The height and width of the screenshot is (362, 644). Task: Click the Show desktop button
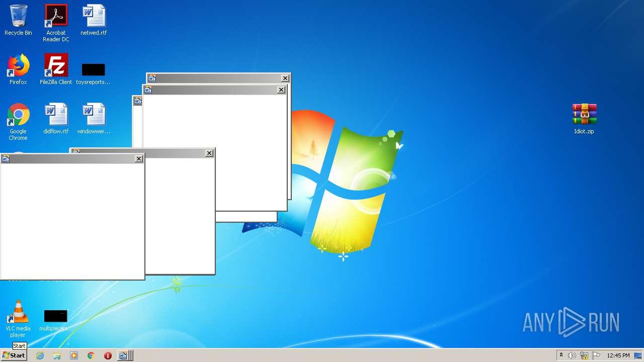pos(638,355)
